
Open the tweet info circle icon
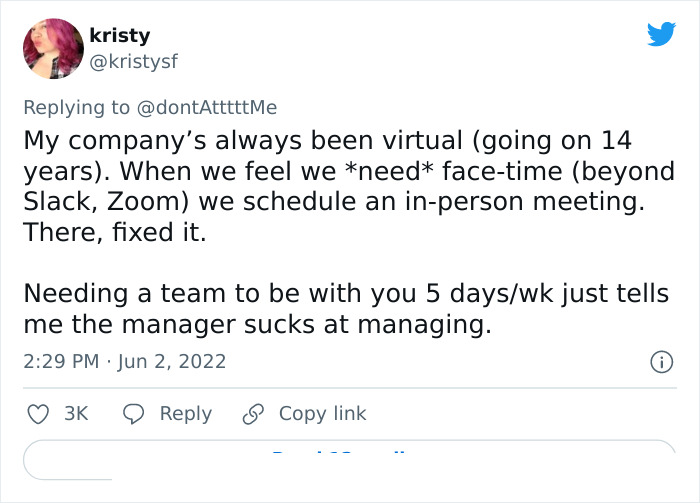(661, 361)
